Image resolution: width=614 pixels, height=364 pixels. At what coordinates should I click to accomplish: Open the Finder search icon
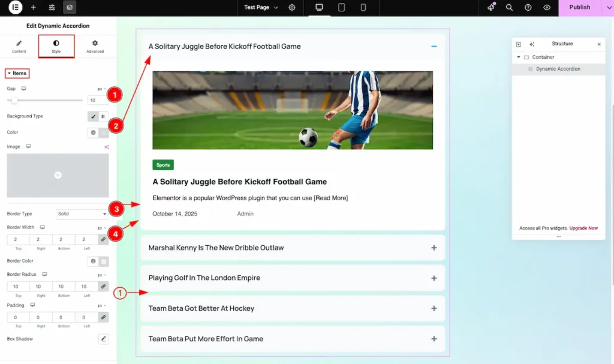(x=509, y=8)
